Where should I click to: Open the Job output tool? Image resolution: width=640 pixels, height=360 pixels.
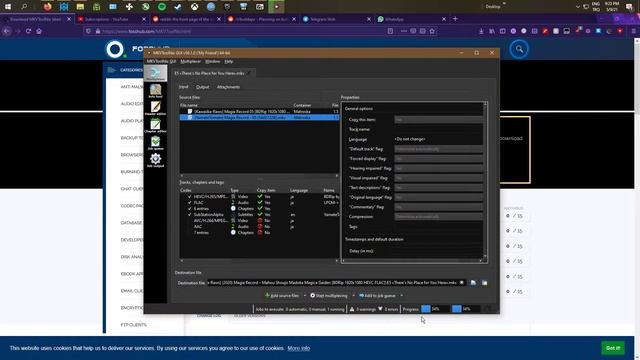(x=156, y=160)
